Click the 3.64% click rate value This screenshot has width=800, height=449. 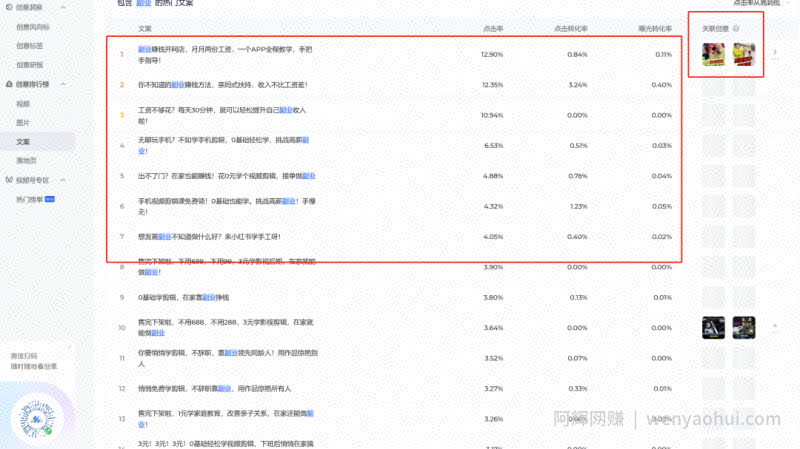pyautogui.click(x=493, y=328)
